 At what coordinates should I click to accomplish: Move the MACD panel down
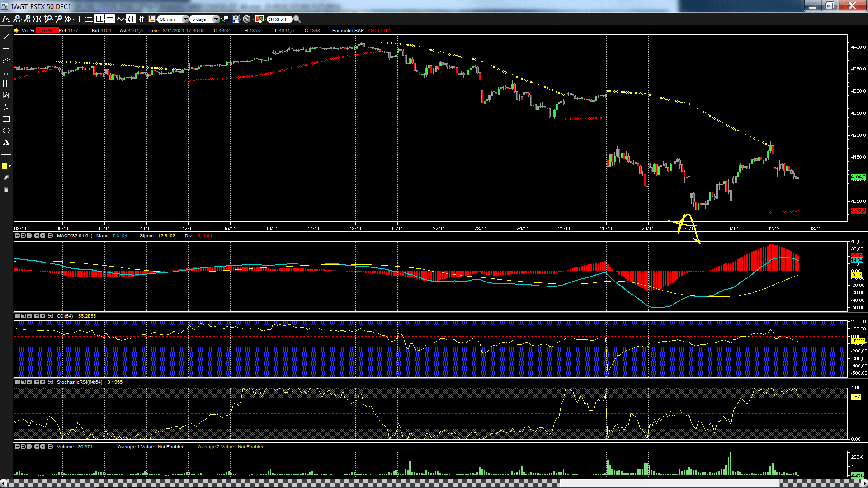[x=42, y=235]
